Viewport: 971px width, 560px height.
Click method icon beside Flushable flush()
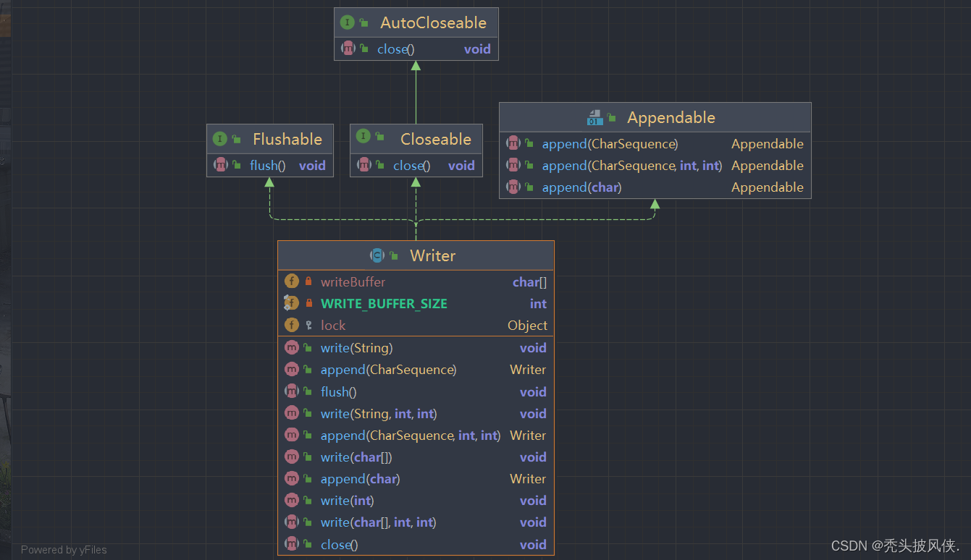[221, 165]
